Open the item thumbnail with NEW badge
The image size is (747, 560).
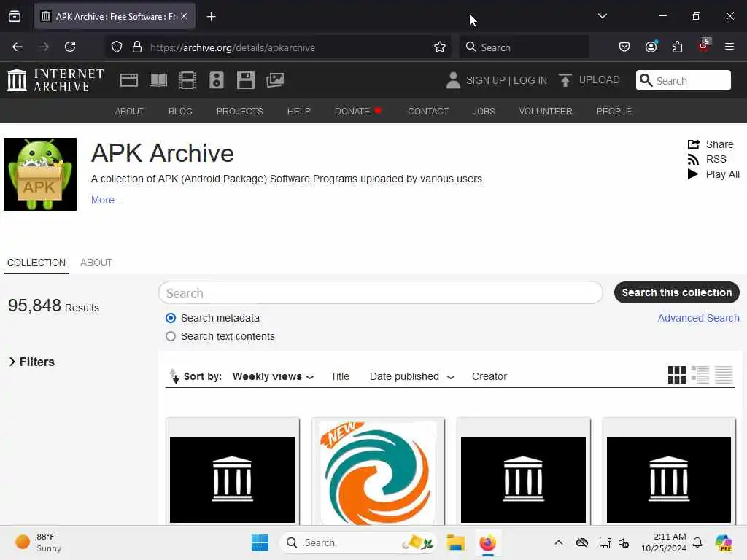tap(378, 472)
